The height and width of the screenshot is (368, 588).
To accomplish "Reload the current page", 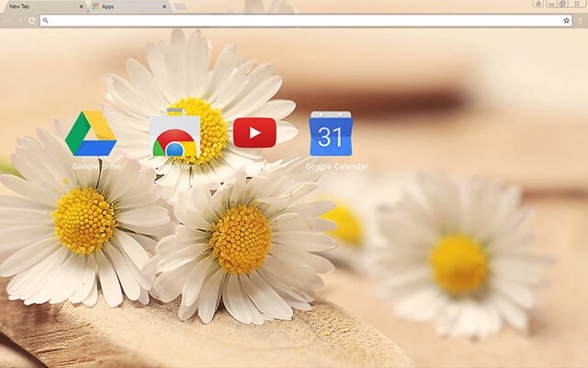I will 32,20.
